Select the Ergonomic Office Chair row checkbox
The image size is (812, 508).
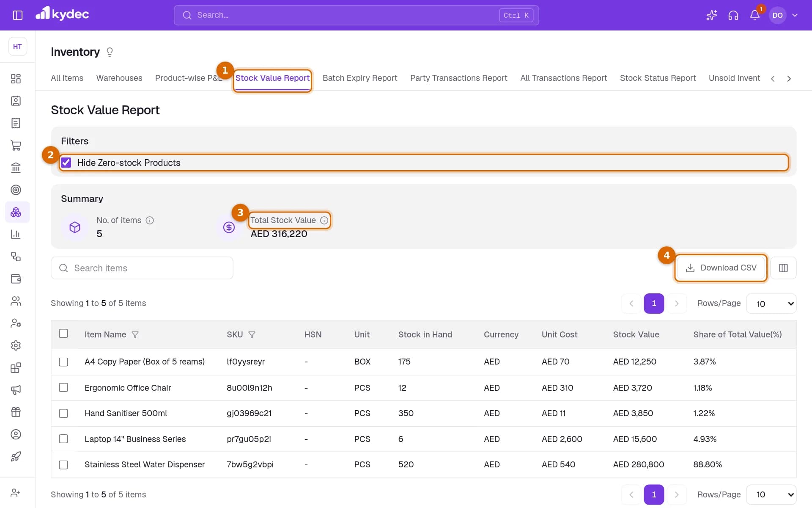click(63, 388)
